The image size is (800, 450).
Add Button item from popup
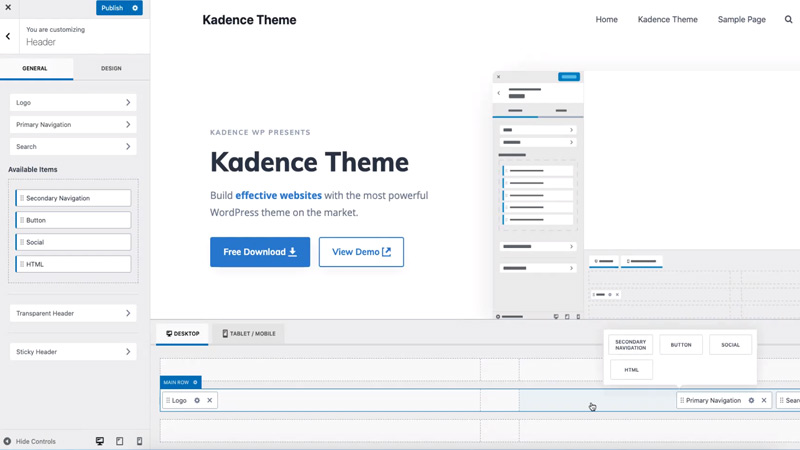click(x=681, y=345)
